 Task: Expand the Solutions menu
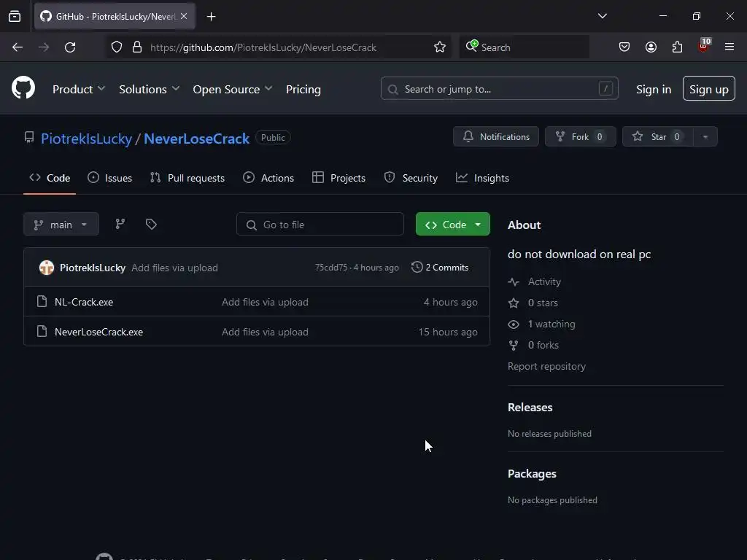point(149,89)
